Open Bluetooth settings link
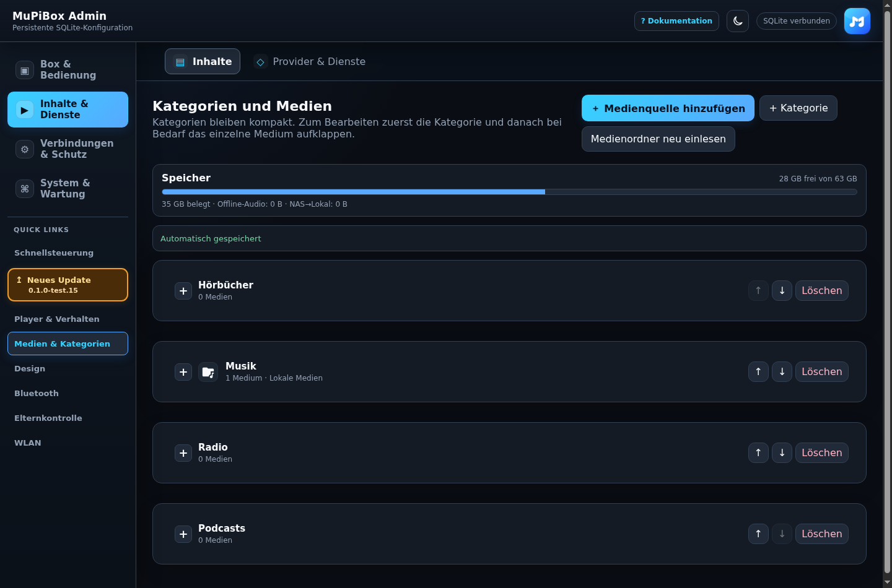This screenshot has width=892, height=588. click(68, 394)
